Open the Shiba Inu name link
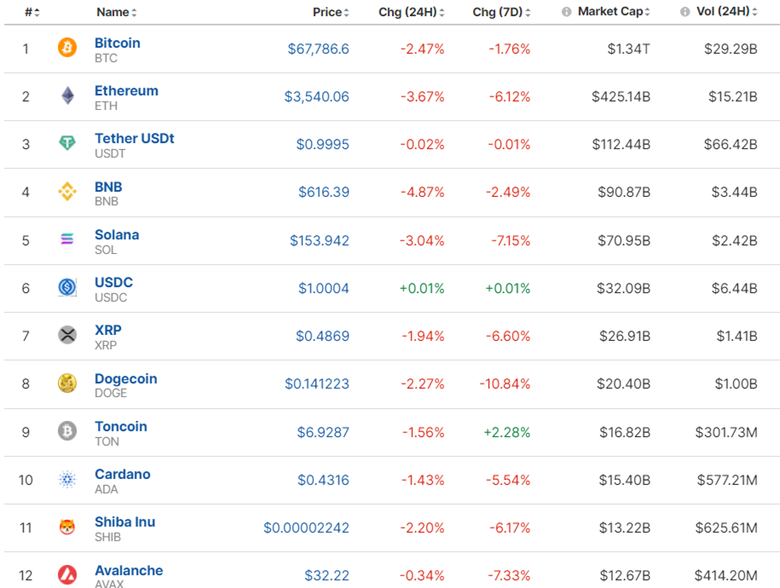The height and width of the screenshot is (588, 780). (125, 522)
